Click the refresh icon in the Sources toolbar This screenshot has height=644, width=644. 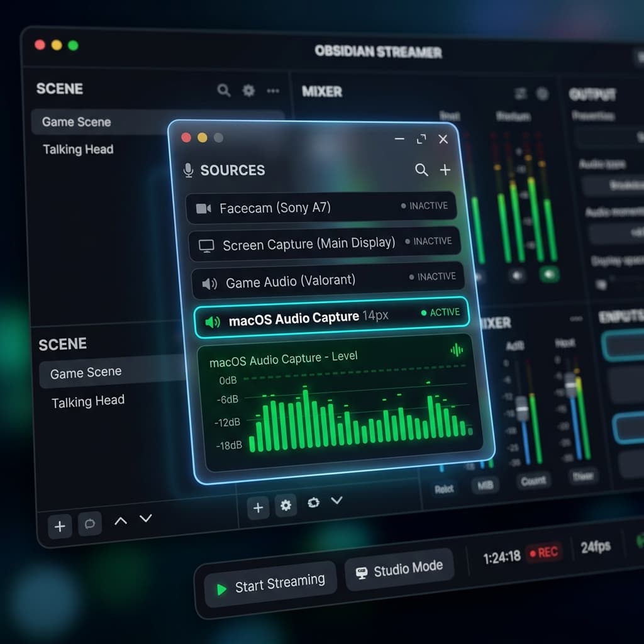[x=313, y=503]
